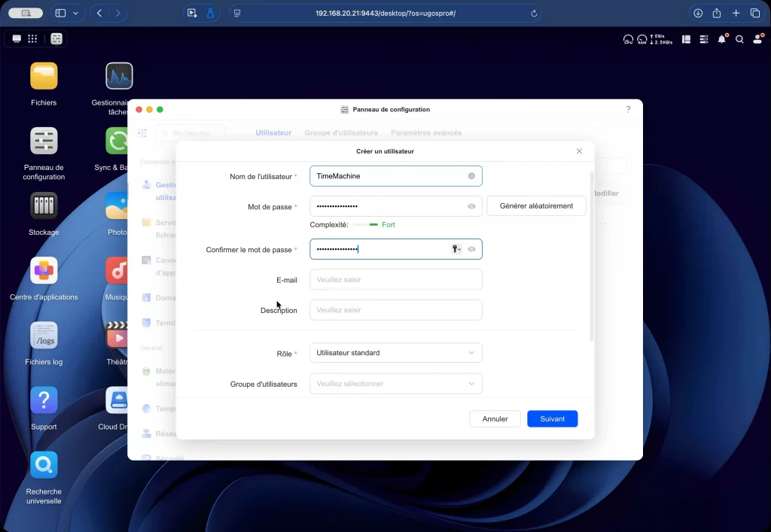Click Générer aléatoirement button
771x532 pixels.
[536, 206]
